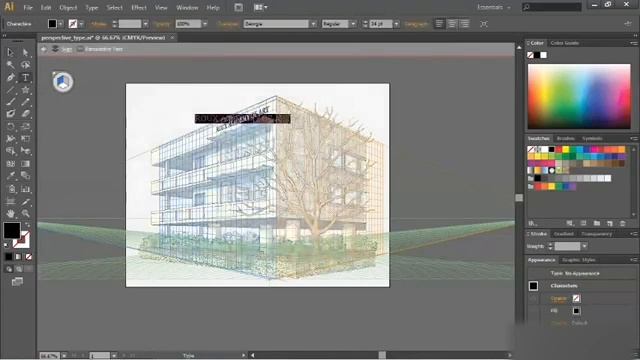Select the Hand tool
640x360 pixels.
tap(10, 213)
